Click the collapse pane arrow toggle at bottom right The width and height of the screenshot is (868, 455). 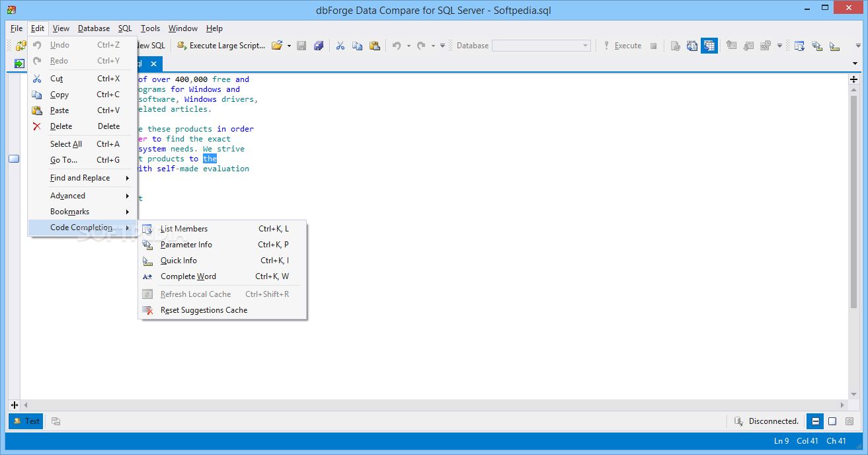click(x=849, y=421)
